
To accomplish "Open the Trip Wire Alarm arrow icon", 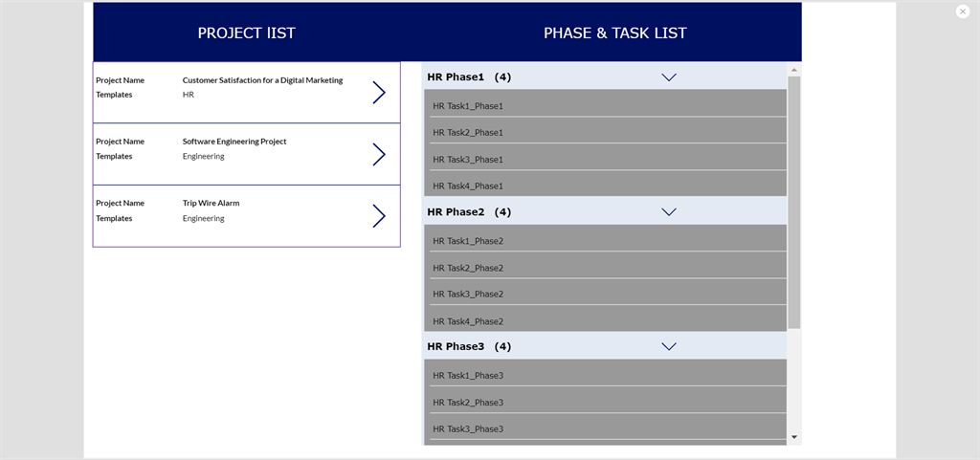I will tap(378, 216).
